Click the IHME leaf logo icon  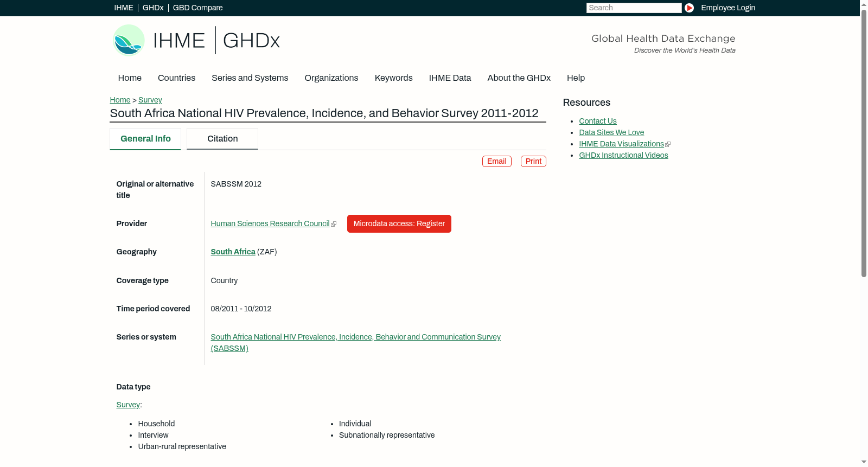coord(129,40)
